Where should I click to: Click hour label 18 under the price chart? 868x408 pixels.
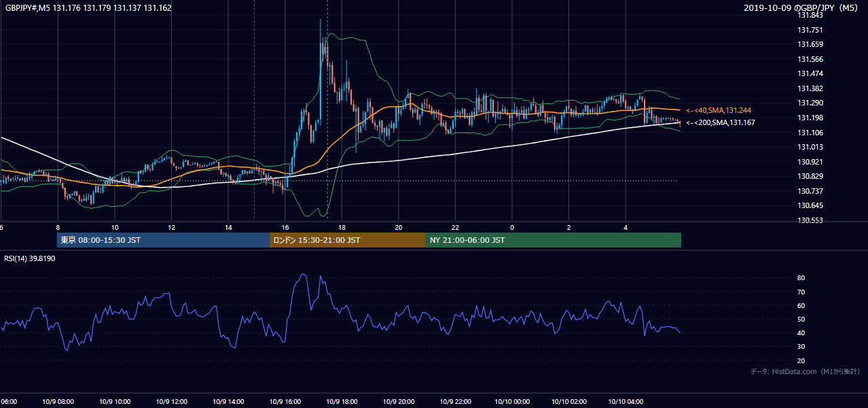(x=342, y=227)
